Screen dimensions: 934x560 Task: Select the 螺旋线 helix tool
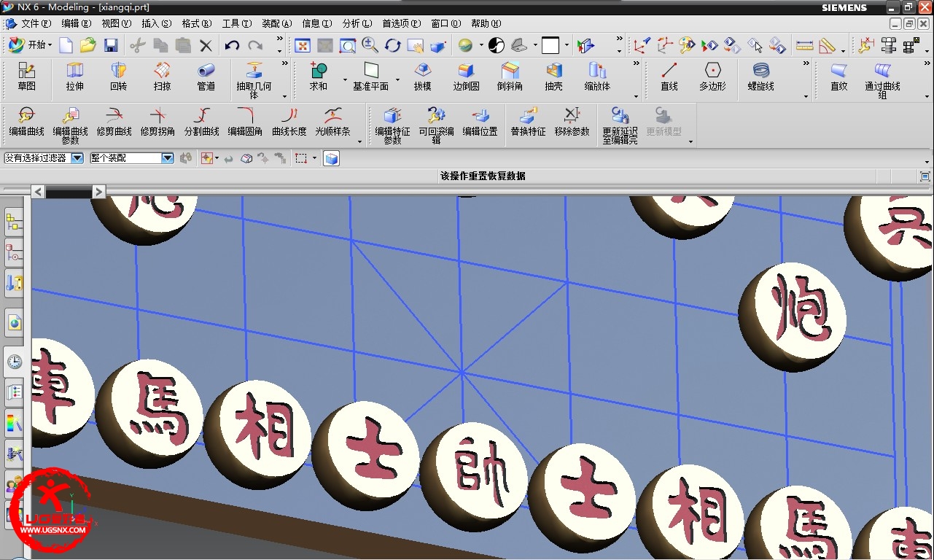(760, 77)
